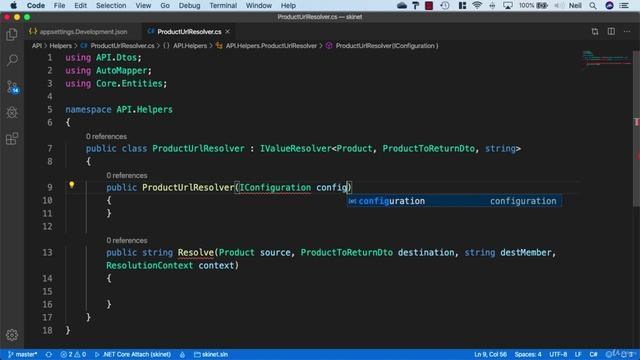Screen dimensions: 640x360
Task: Open the Terminal menu
Action: point(223,5)
